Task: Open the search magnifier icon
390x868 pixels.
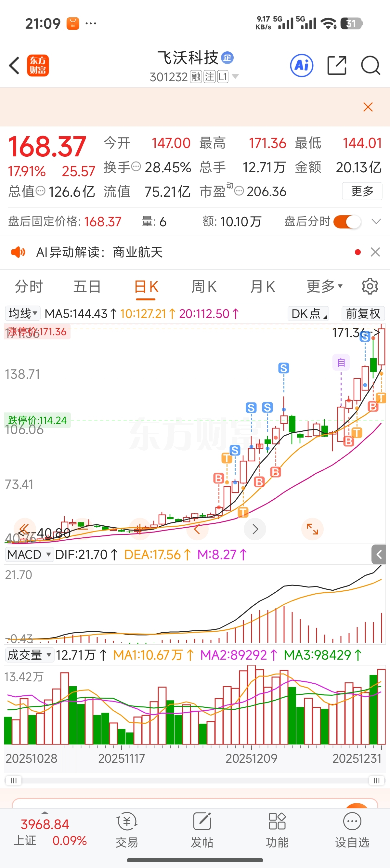Action: click(x=370, y=65)
